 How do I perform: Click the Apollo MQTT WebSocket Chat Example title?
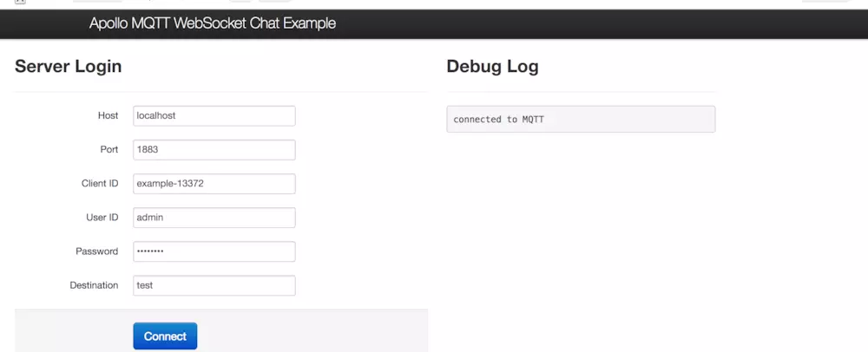[x=213, y=23]
